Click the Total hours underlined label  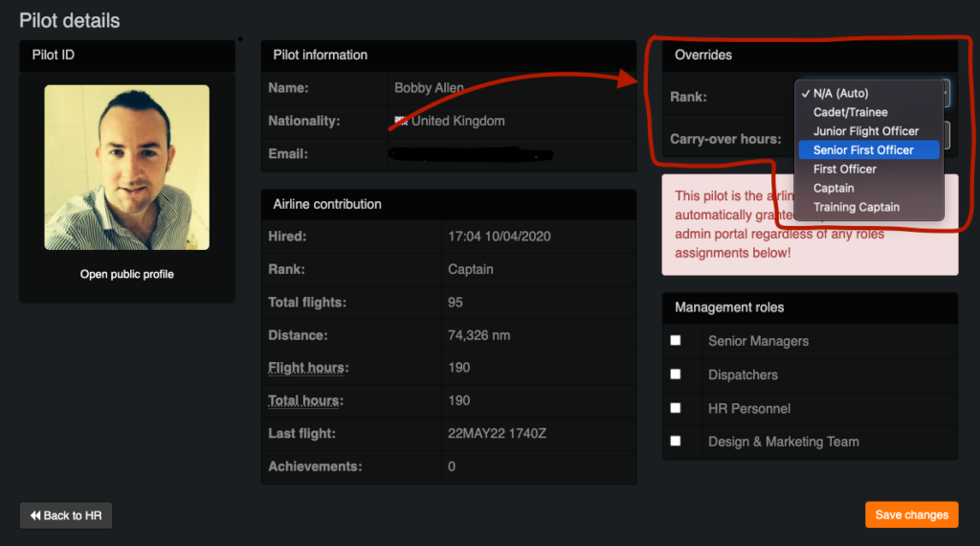pos(303,401)
